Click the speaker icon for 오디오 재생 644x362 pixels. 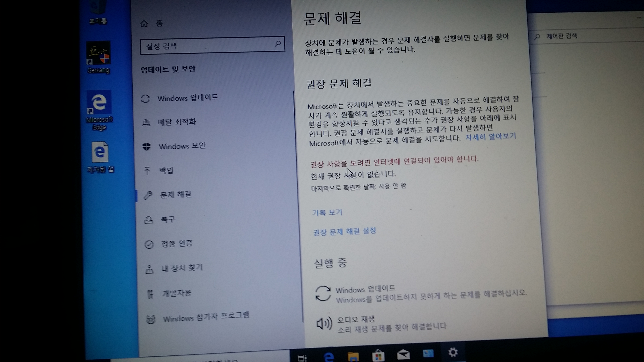[324, 324]
